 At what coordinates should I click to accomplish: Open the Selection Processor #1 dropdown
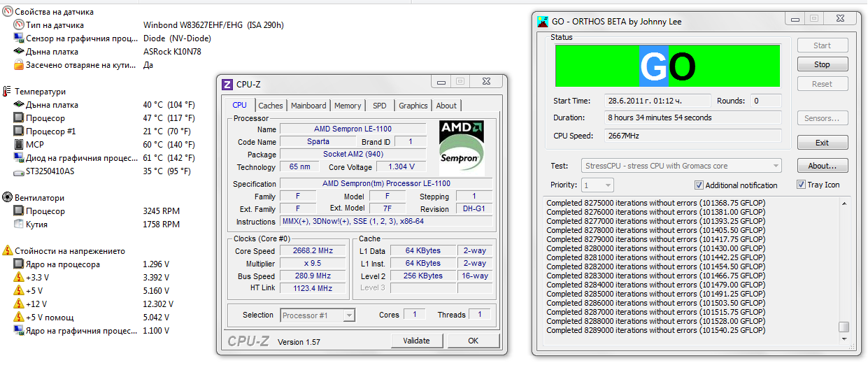318,315
